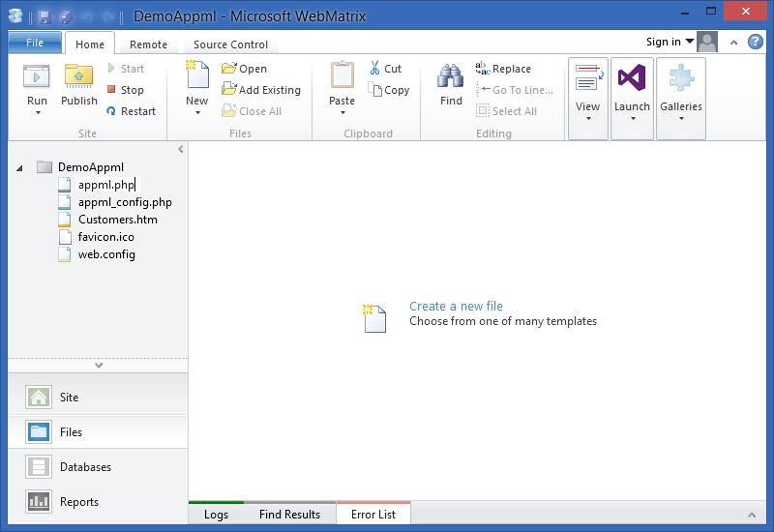Collapse the DemoAppml folder tree

(21, 167)
